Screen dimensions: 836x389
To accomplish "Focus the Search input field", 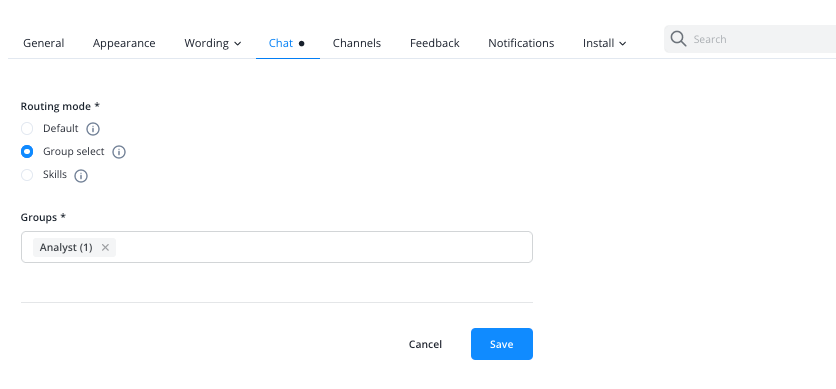I will point(762,39).
